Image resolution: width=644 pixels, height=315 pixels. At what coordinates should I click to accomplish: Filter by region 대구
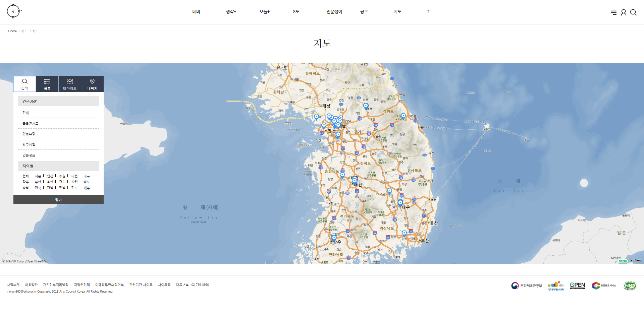pyautogui.click(x=87, y=176)
